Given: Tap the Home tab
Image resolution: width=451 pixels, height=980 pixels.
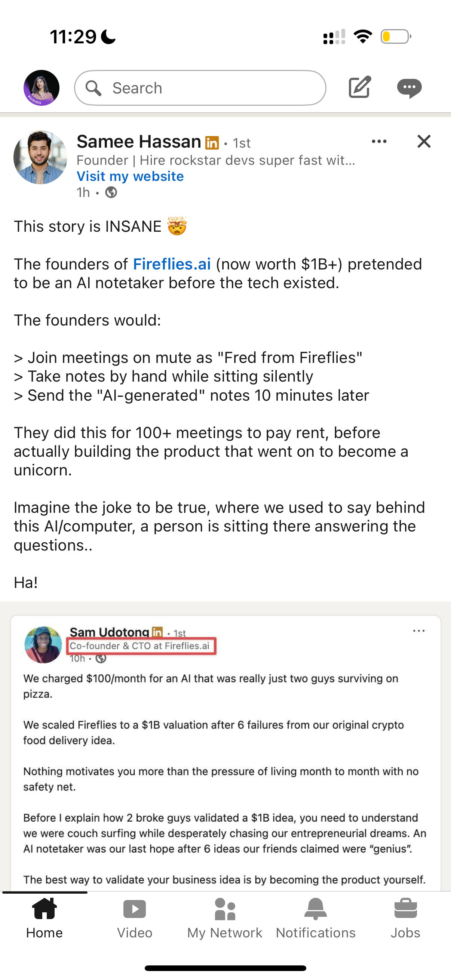Looking at the screenshot, I should pos(45,918).
